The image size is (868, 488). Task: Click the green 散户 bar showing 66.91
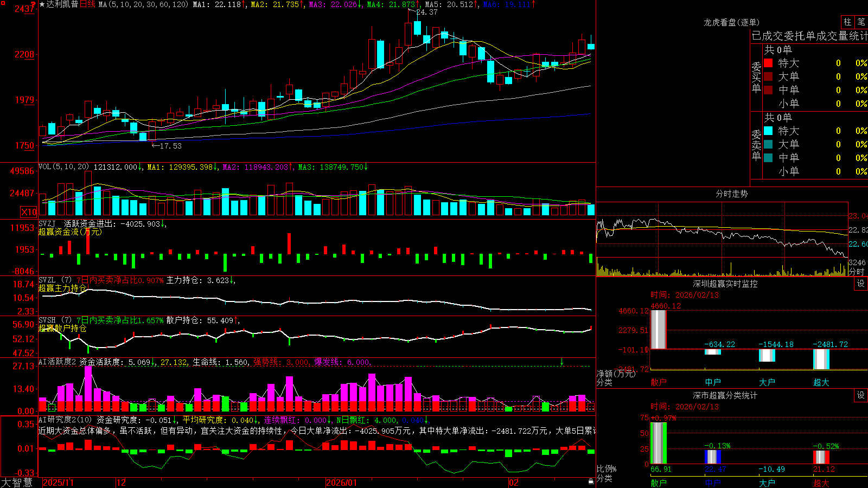[x=659, y=443]
